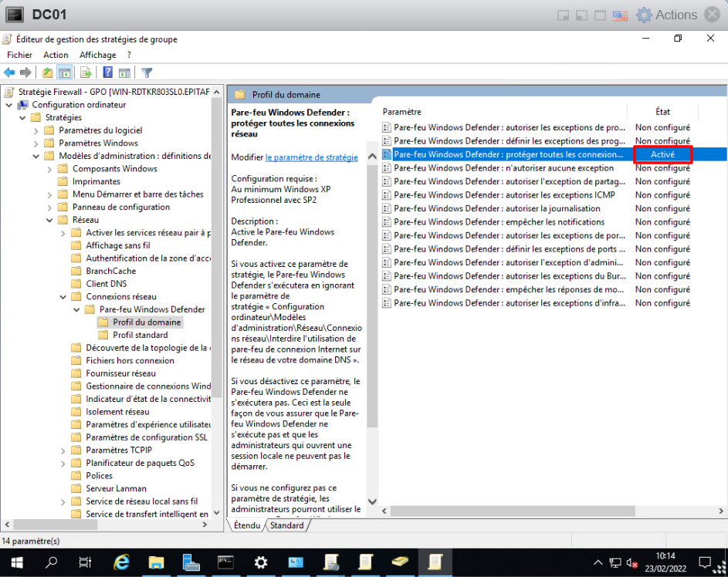The width and height of the screenshot is (728, 577).
Task: Open the Actions gear menu
Action: click(x=667, y=15)
